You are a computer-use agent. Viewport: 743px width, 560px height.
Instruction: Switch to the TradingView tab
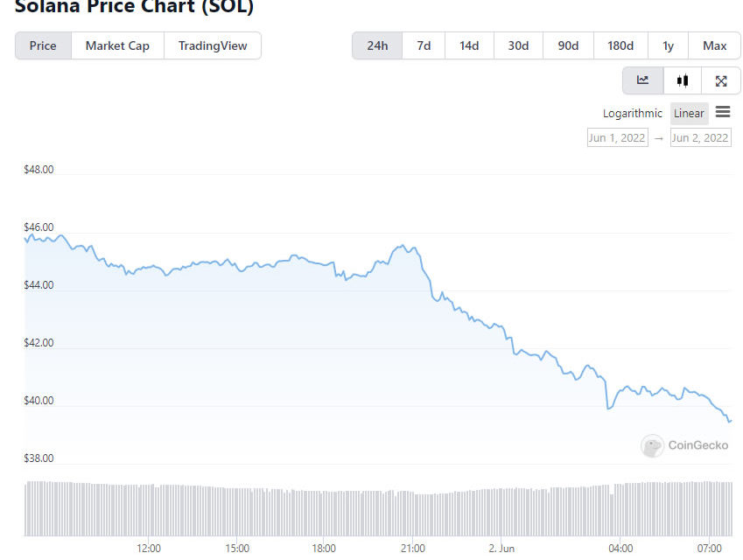[x=213, y=45]
